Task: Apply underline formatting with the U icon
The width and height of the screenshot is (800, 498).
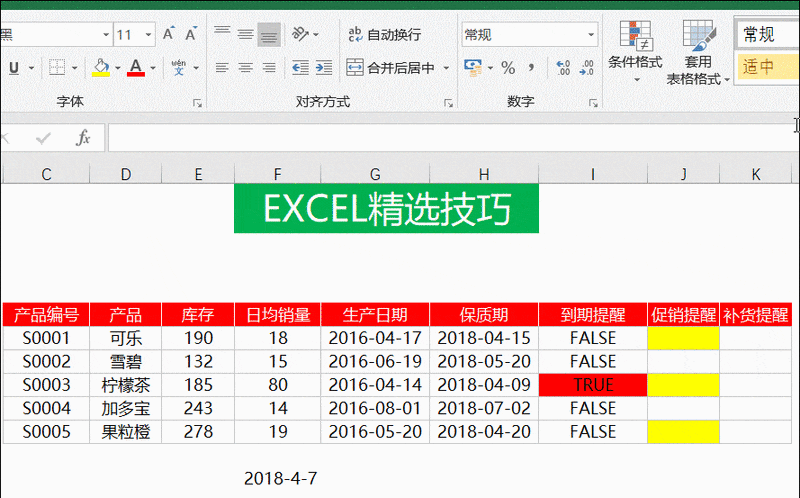Action: [x=14, y=67]
